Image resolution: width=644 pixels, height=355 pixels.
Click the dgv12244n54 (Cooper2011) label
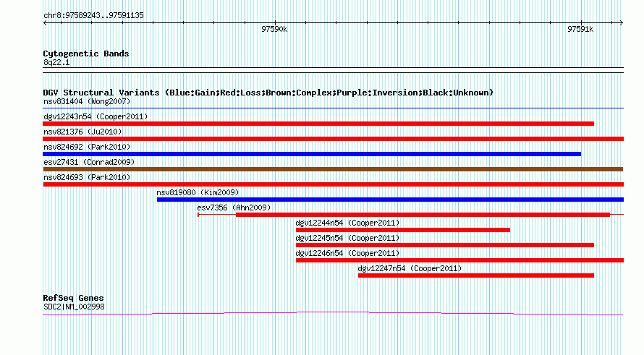coord(347,223)
